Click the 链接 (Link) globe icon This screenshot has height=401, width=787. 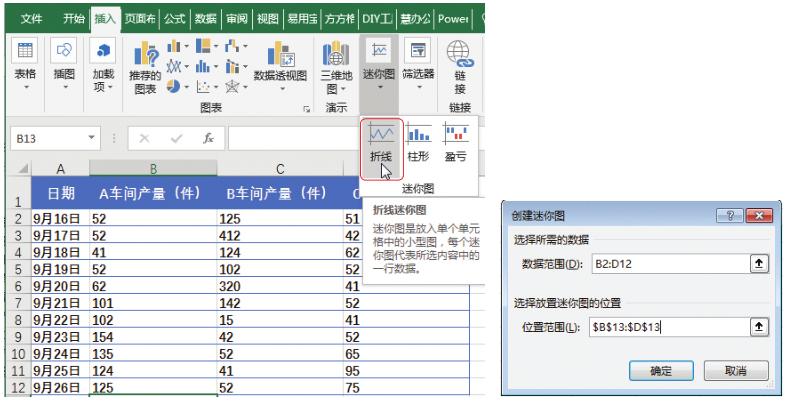(x=460, y=54)
